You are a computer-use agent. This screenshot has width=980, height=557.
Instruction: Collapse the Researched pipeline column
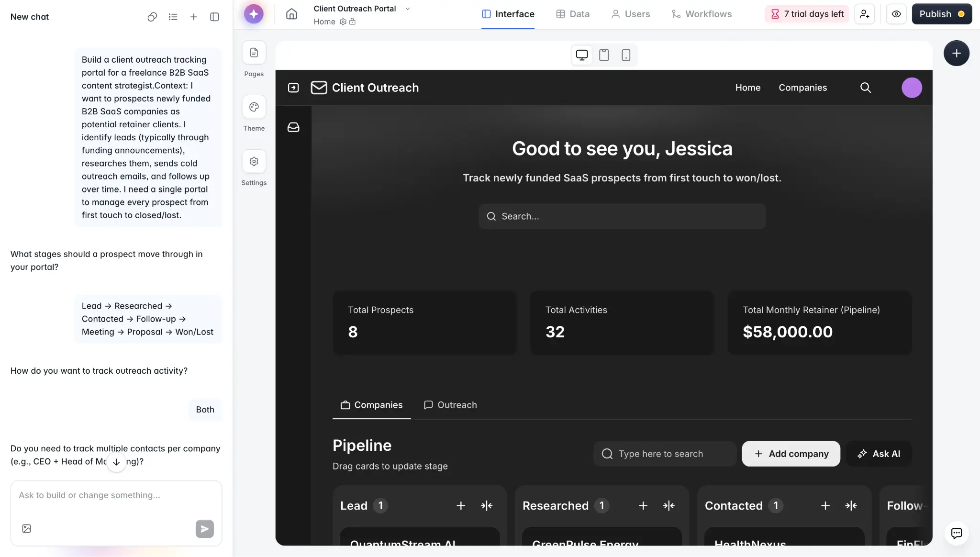coord(669,505)
